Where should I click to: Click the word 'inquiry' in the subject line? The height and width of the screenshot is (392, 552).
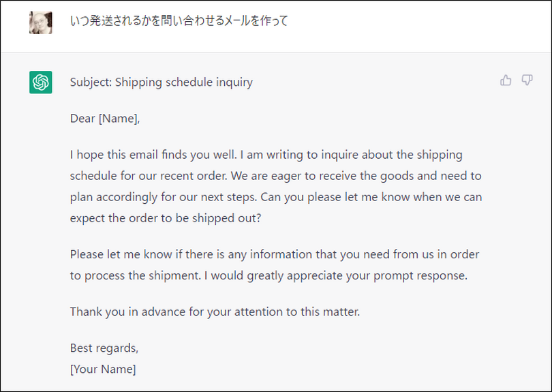[x=234, y=82]
